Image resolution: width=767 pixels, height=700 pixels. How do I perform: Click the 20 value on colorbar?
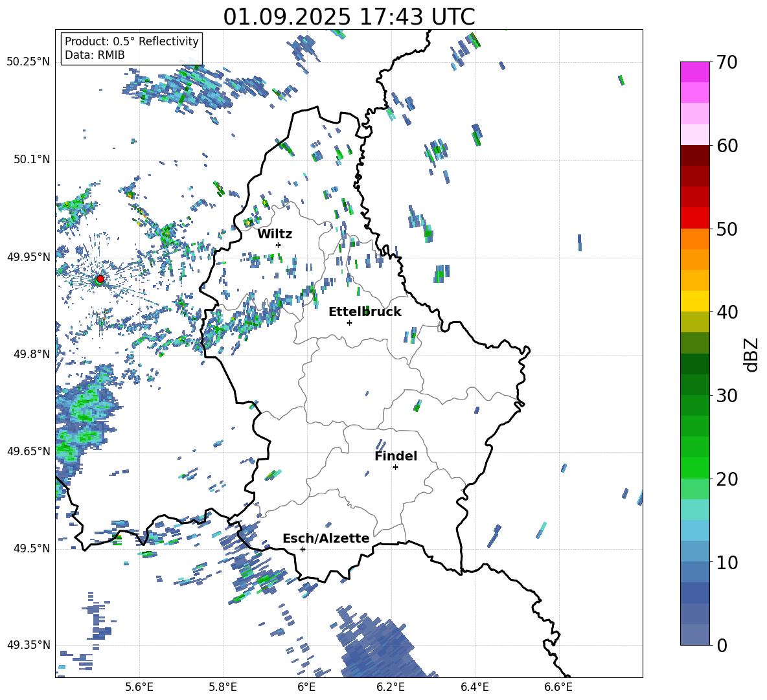click(726, 479)
